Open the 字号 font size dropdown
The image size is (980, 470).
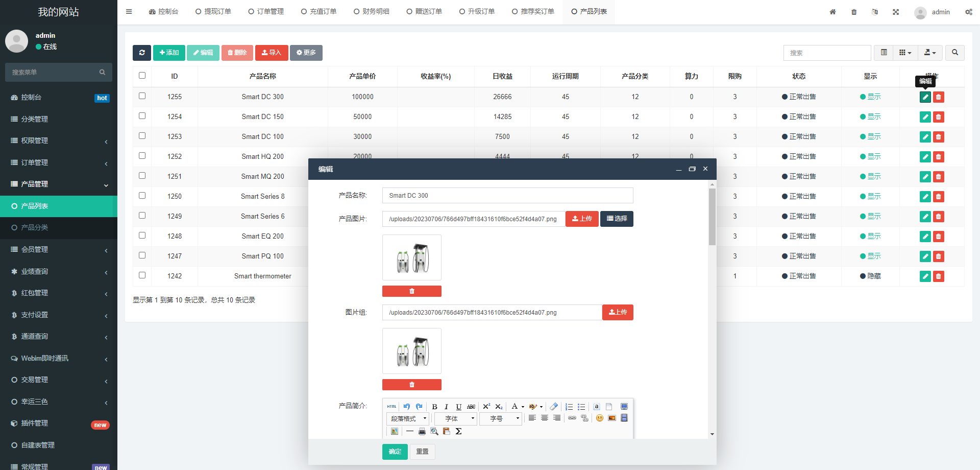tap(501, 419)
